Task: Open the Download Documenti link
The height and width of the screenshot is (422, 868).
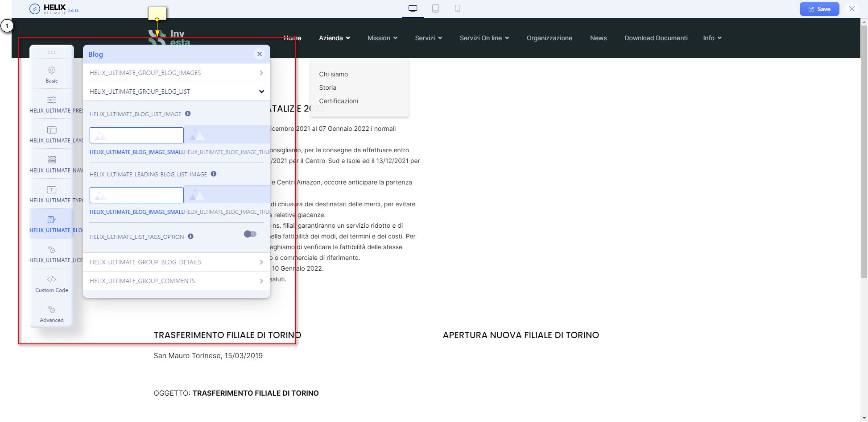Action: pyautogui.click(x=656, y=38)
